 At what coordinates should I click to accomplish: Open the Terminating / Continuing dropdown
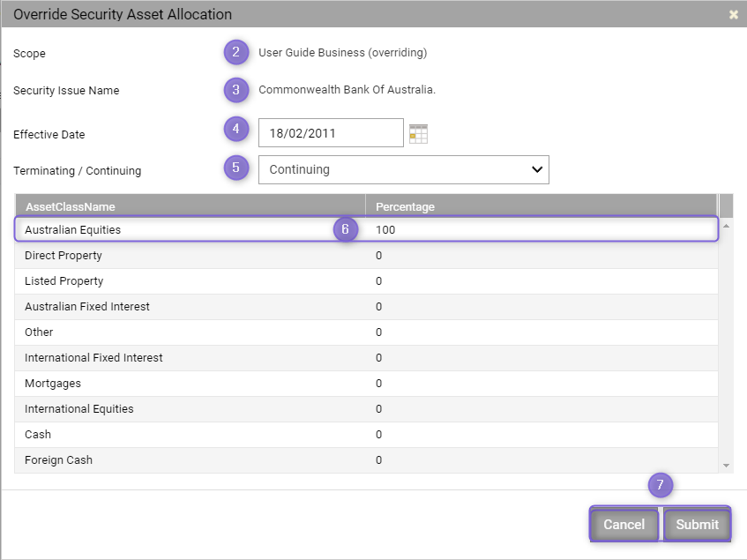point(404,169)
